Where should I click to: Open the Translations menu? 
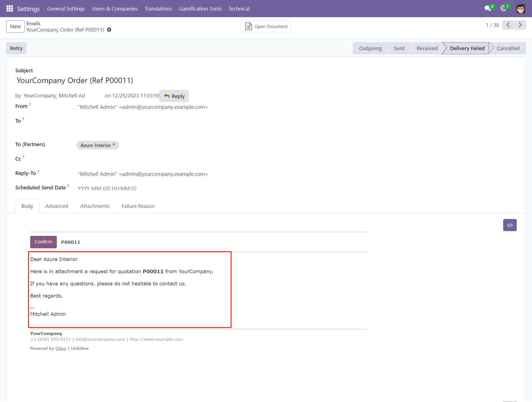pyautogui.click(x=158, y=9)
